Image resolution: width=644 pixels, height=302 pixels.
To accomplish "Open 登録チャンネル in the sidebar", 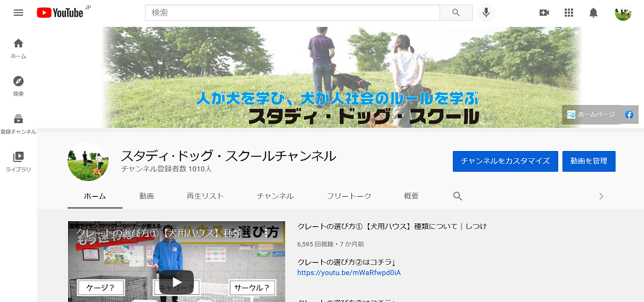I will tap(18, 124).
